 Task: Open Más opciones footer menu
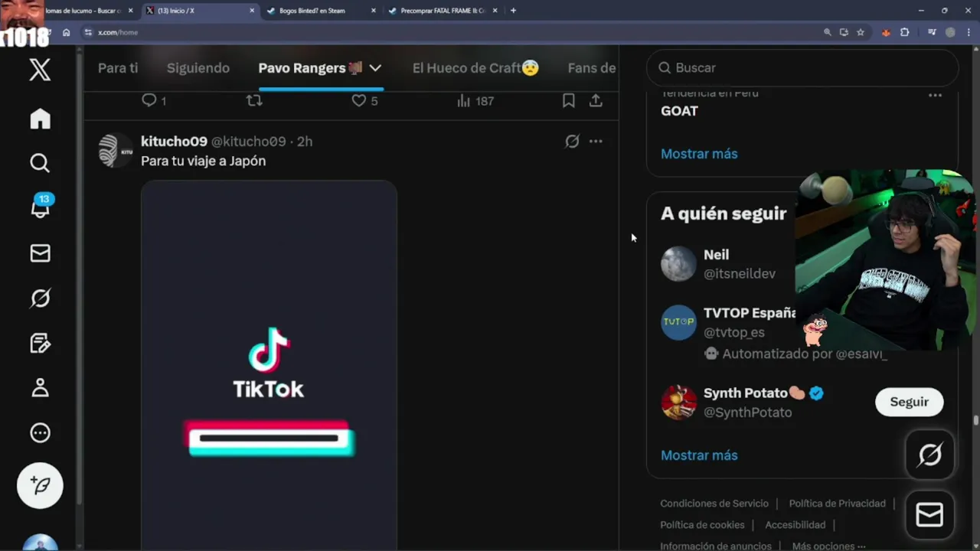click(x=828, y=546)
